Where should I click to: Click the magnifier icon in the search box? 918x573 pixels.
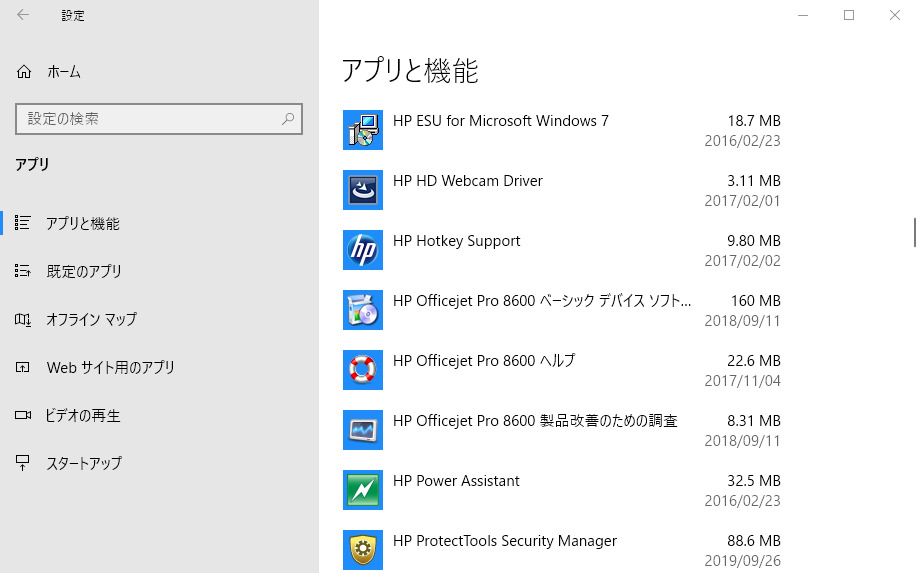click(288, 118)
